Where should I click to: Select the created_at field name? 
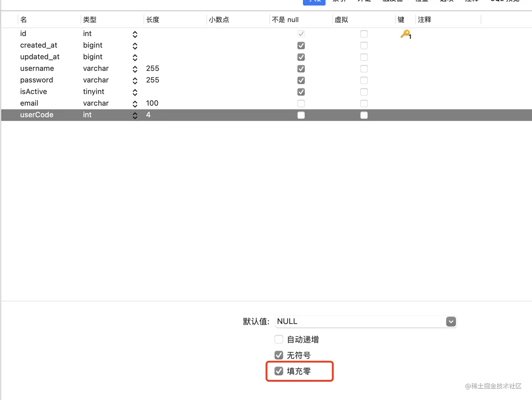[x=39, y=45]
